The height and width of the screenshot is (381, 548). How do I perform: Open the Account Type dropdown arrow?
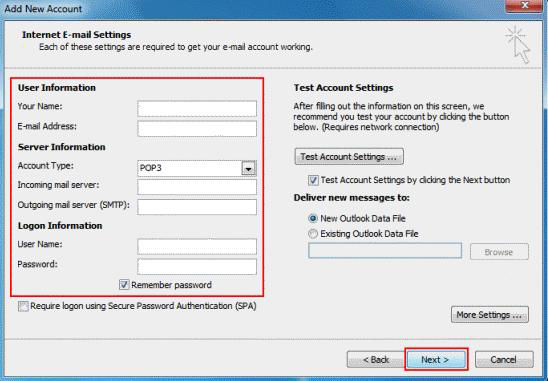click(x=248, y=168)
